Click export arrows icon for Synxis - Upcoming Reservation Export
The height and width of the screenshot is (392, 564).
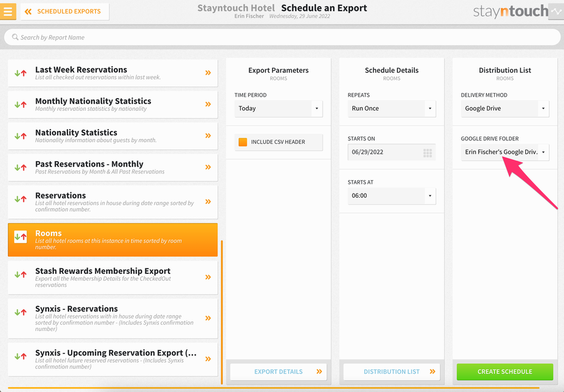pos(20,356)
